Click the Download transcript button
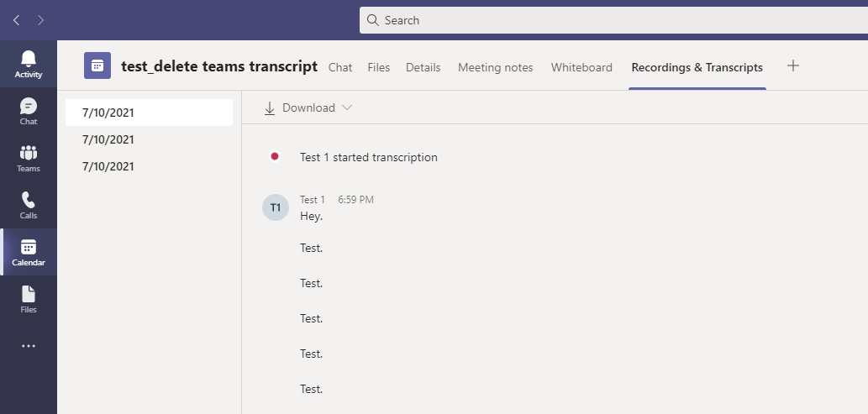 (x=300, y=108)
